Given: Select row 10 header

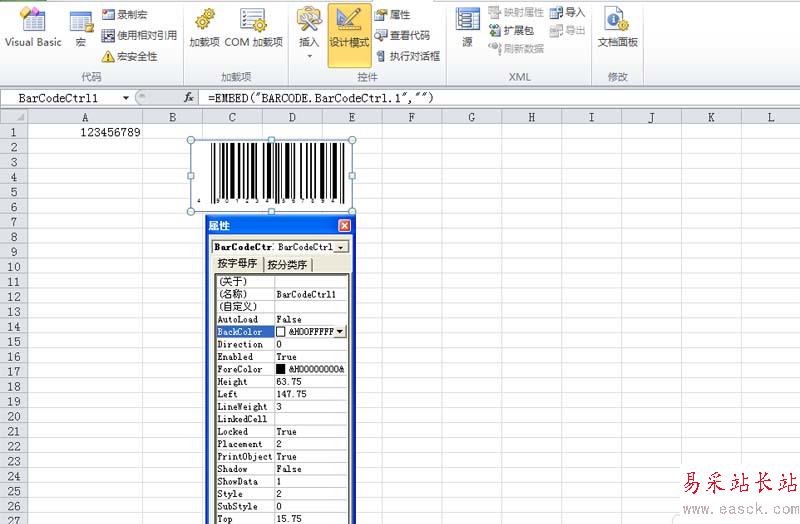Looking at the screenshot, I should tap(14, 267).
